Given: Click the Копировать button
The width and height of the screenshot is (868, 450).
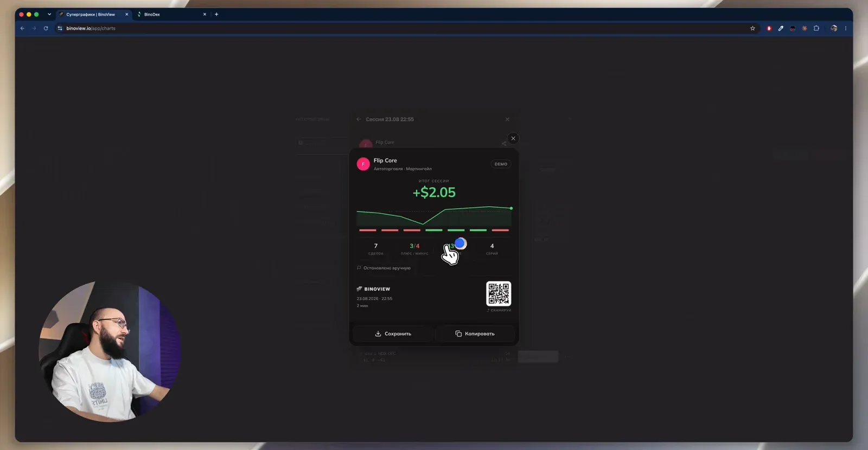Looking at the screenshot, I should [475, 333].
